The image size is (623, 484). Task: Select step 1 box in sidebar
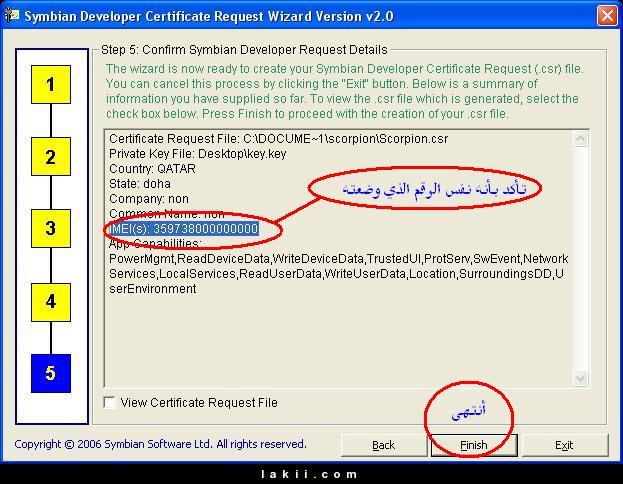51,85
